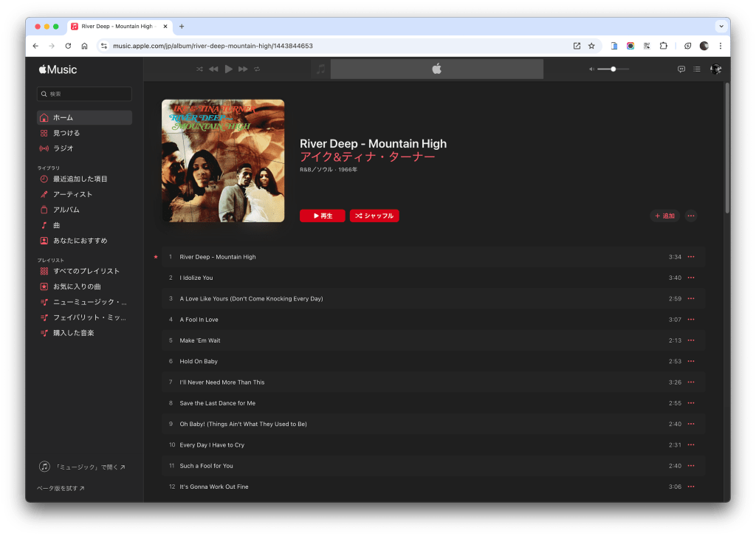The height and width of the screenshot is (536, 756).
Task: Skip to next track in the player
Action: [x=243, y=69]
